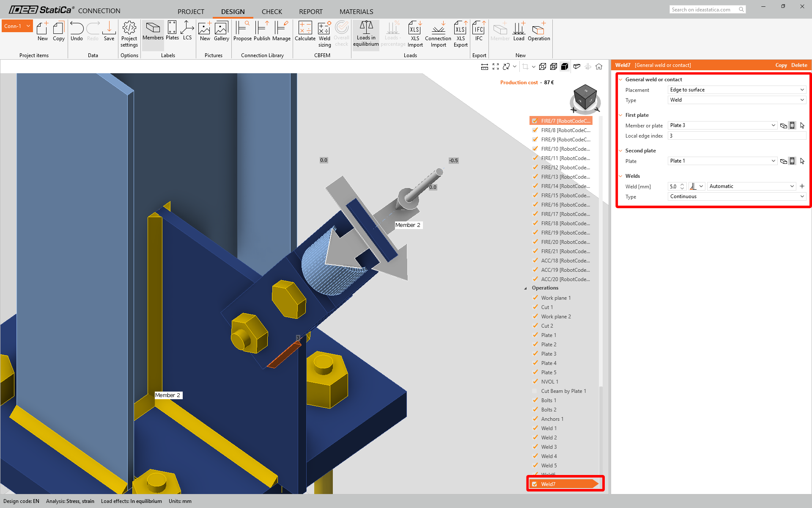Click the Local edge index field

click(x=737, y=136)
